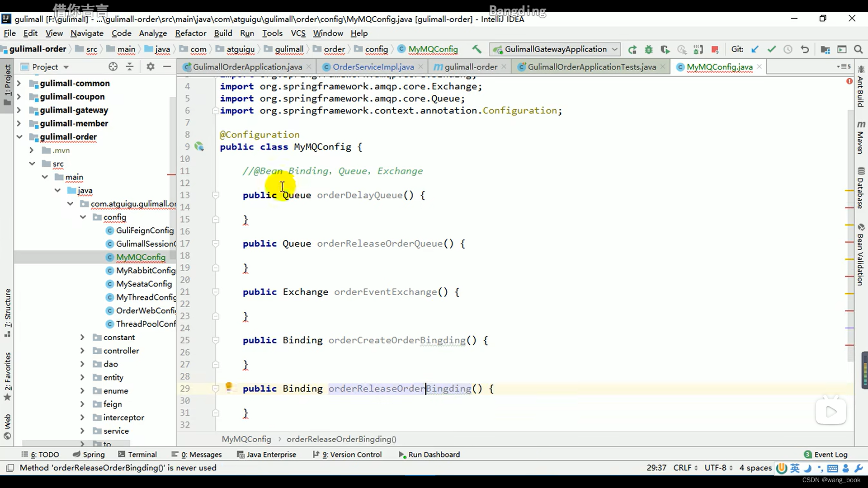Collapse gulimall-order module
The width and height of the screenshot is (868, 488).
click(19, 137)
